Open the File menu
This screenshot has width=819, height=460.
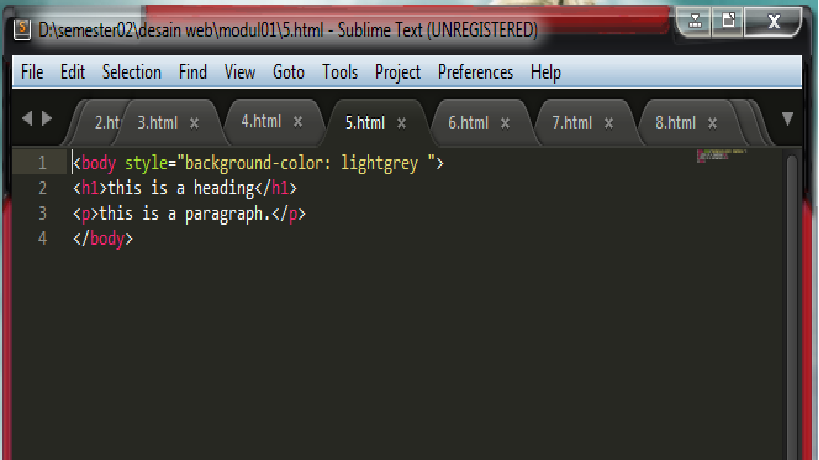tap(32, 72)
